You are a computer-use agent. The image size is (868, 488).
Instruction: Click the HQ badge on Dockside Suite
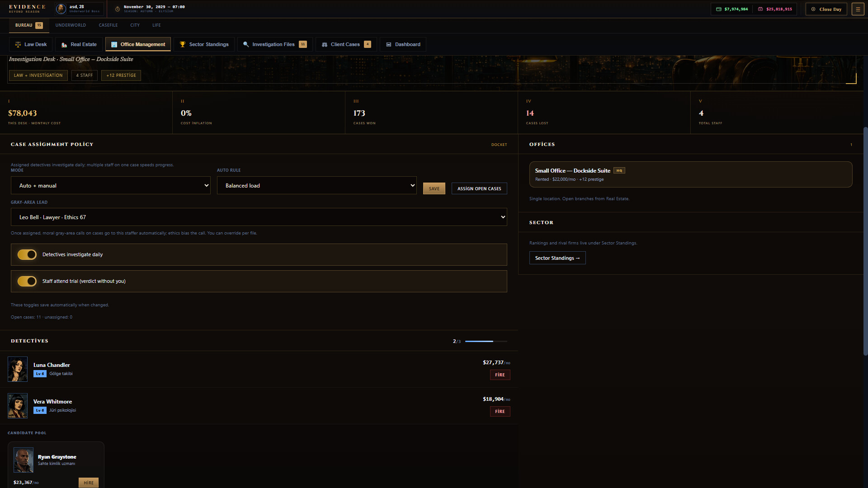pyautogui.click(x=619, y=171)
